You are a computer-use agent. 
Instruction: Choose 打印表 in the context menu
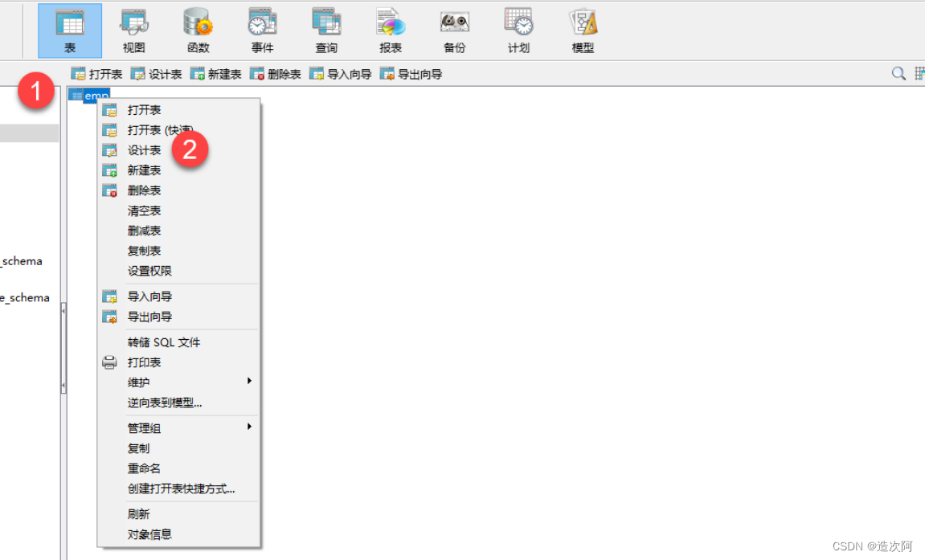[x=178, y=362]
